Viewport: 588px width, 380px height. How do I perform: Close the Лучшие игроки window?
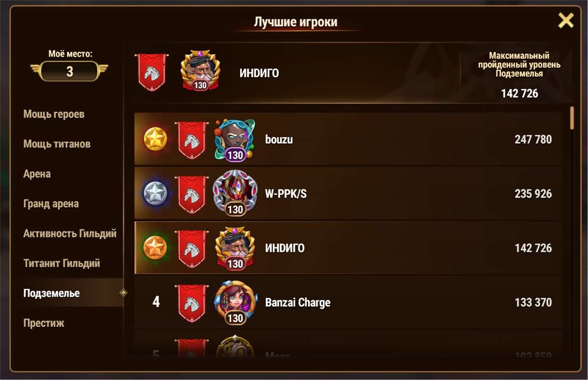[x=566, y=21]
